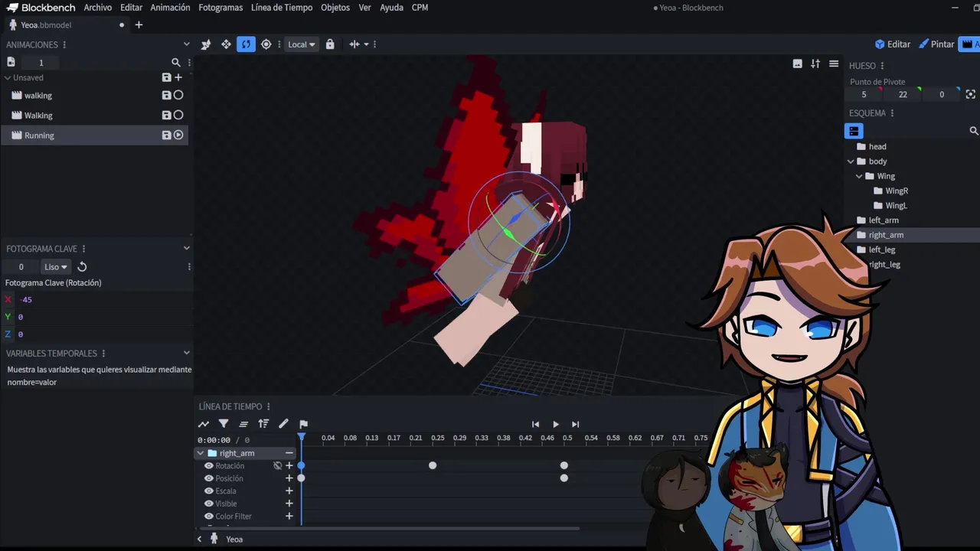The height and width of the screenshot is (551, 980).
Task: Switch to Pintar mode
Action: tap(936, 44)
